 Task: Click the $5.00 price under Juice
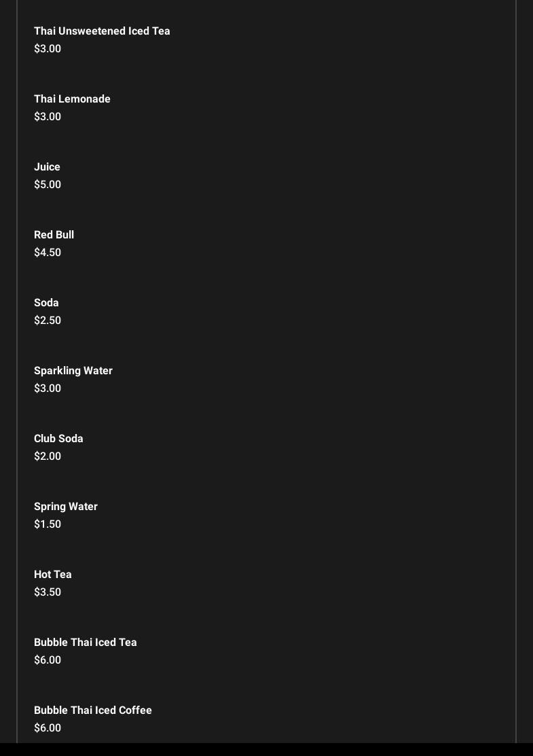48,185
